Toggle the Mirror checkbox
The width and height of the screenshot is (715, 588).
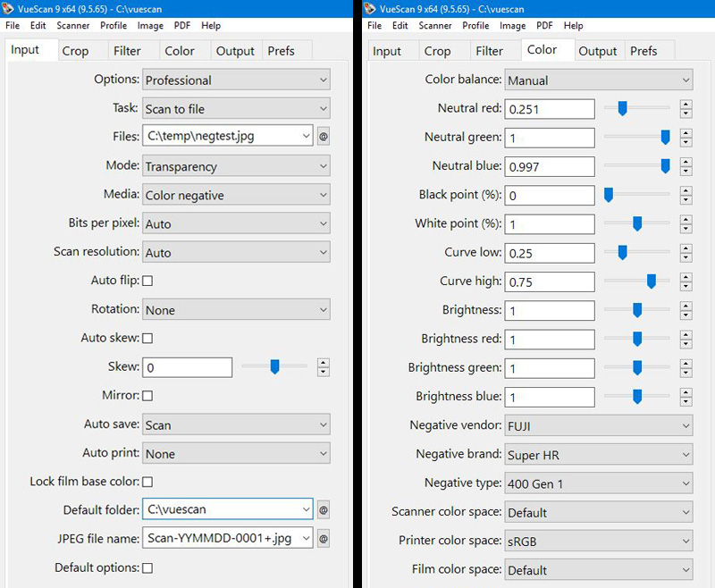[148, 395]
